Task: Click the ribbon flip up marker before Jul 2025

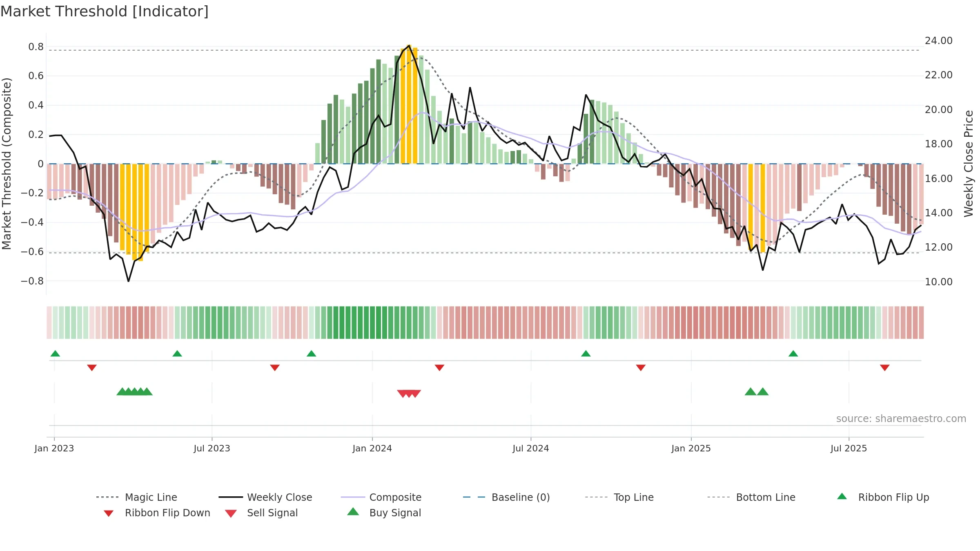Action: [793, 353]
